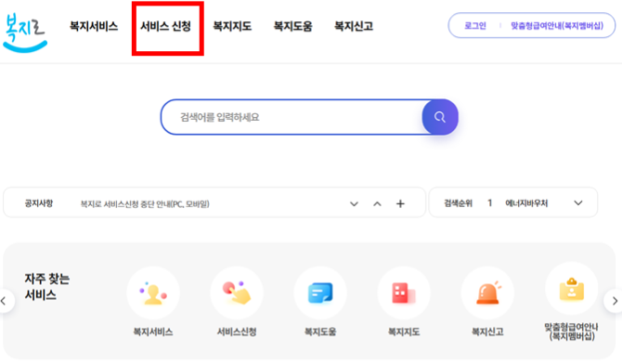Open the 복지지도 top menu
Viewport: 622px width, 364px height.
pos(232,26)
